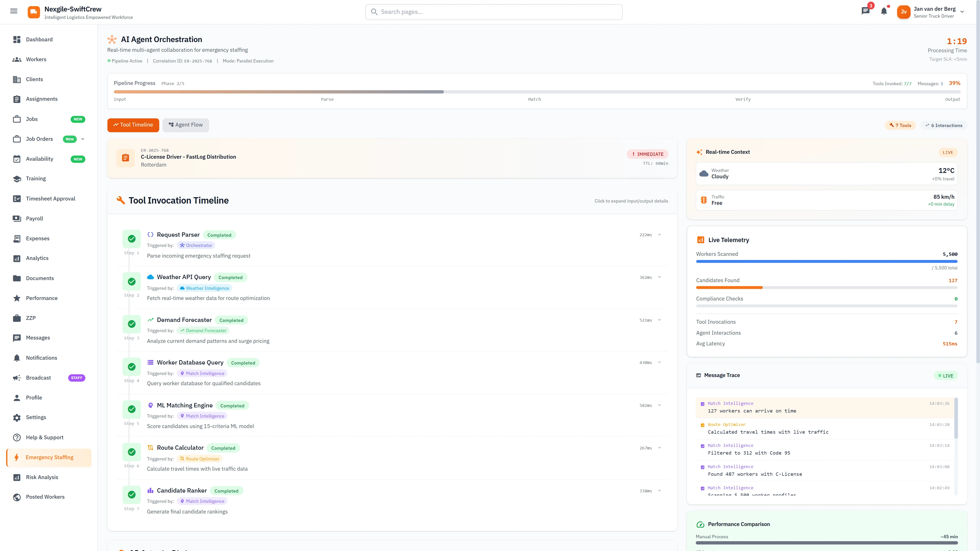Open the search pages field
Image resolution: width=980 pixels, height=551 pixels.
(x=493, y=12)
